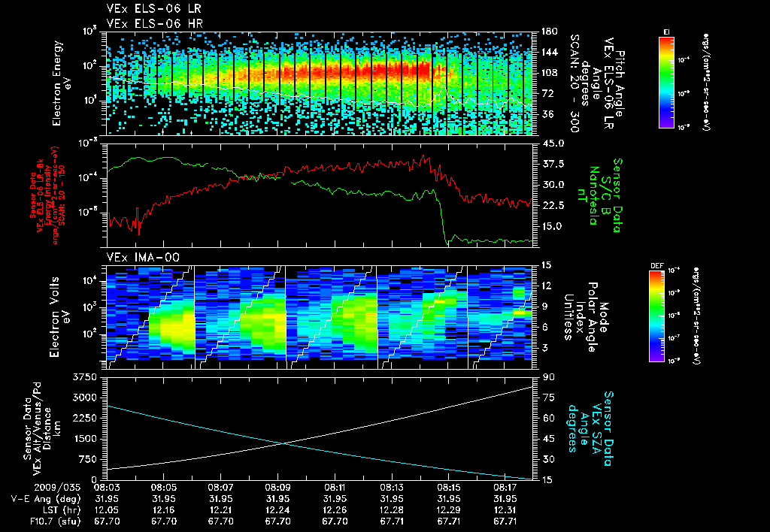Click the '2009/035' date label
Screen dimensions: 770x532
[56, 488]
